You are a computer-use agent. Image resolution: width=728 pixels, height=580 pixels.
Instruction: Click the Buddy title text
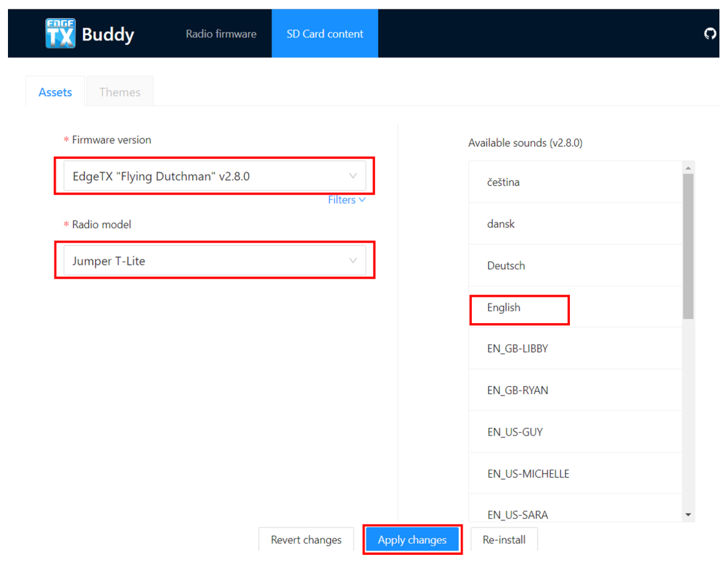coord(108,34)
